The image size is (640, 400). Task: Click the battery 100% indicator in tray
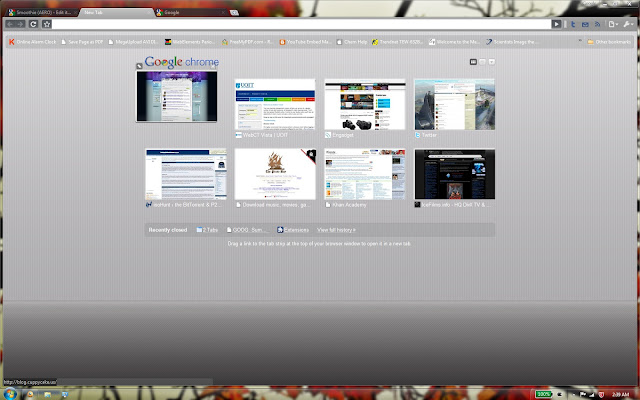pyautogui.click(x=543, y=394)
